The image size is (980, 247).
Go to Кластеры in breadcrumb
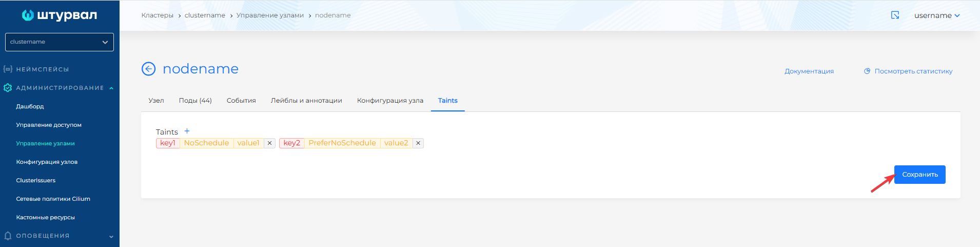[157, 15]
